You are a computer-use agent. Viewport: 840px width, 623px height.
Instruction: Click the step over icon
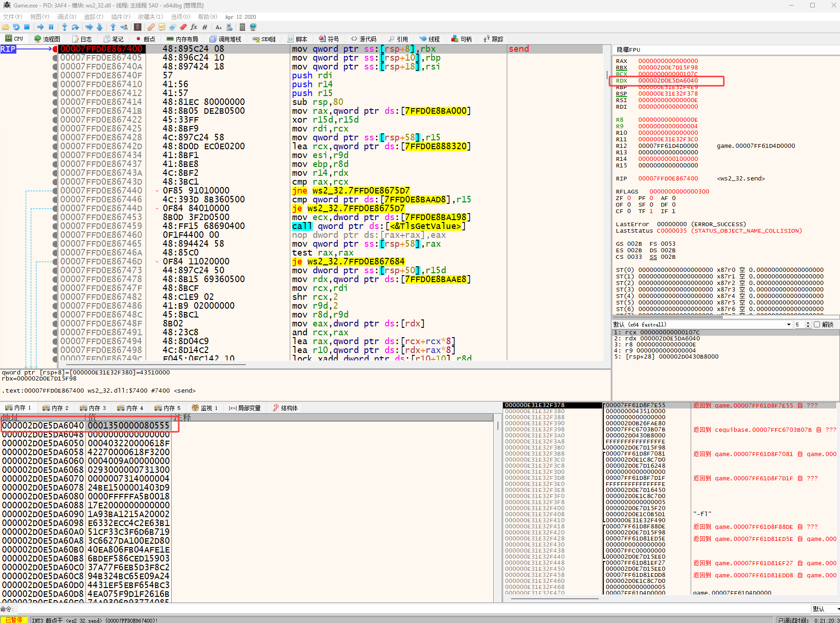(75, 27)
